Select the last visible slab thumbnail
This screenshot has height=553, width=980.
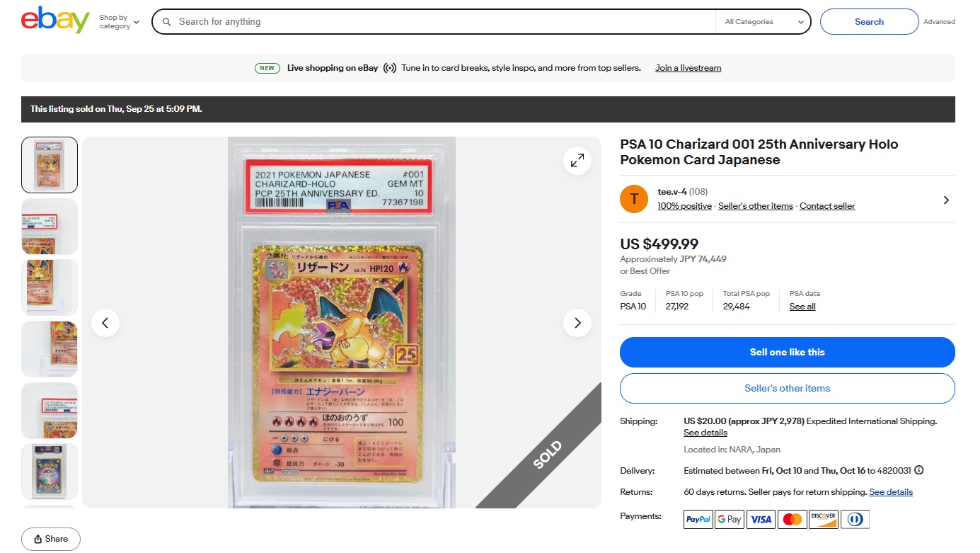pos(50,472)
